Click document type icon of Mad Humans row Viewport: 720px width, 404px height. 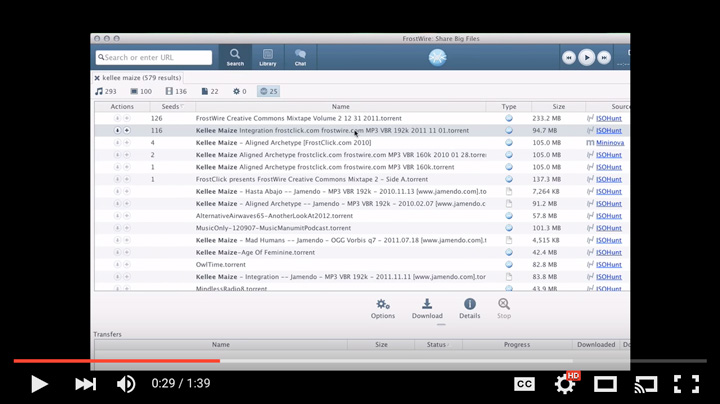point(509,240)
